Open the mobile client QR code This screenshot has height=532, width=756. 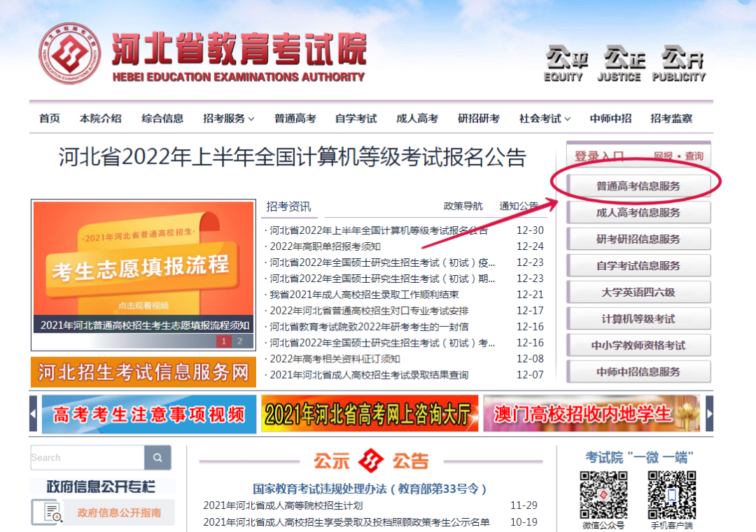[x=671, y=494]
